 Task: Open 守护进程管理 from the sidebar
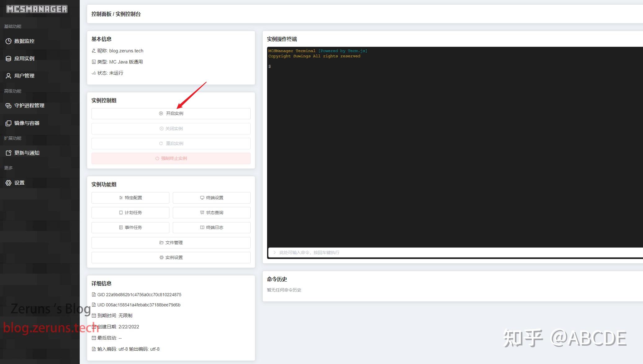pos(29,106)
